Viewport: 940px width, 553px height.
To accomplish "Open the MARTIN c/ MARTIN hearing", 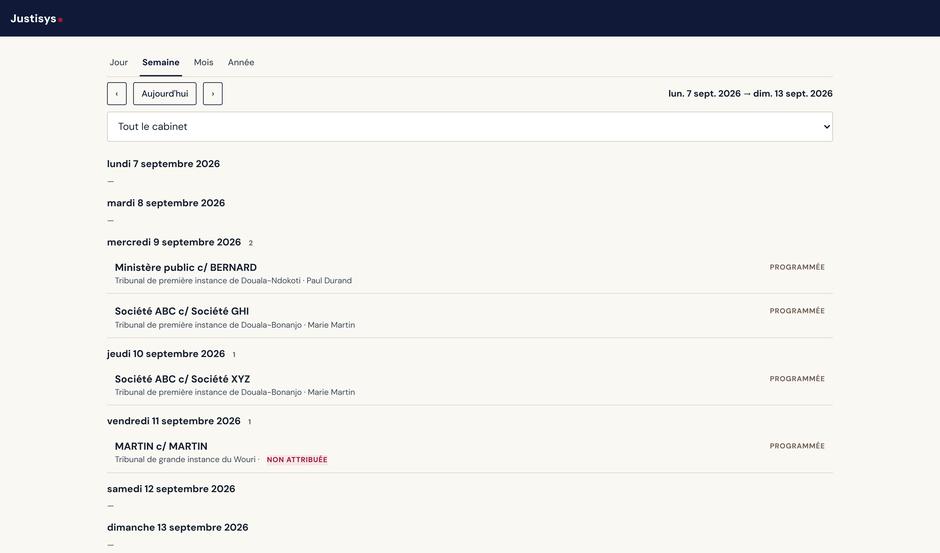I will click(469, 452).
